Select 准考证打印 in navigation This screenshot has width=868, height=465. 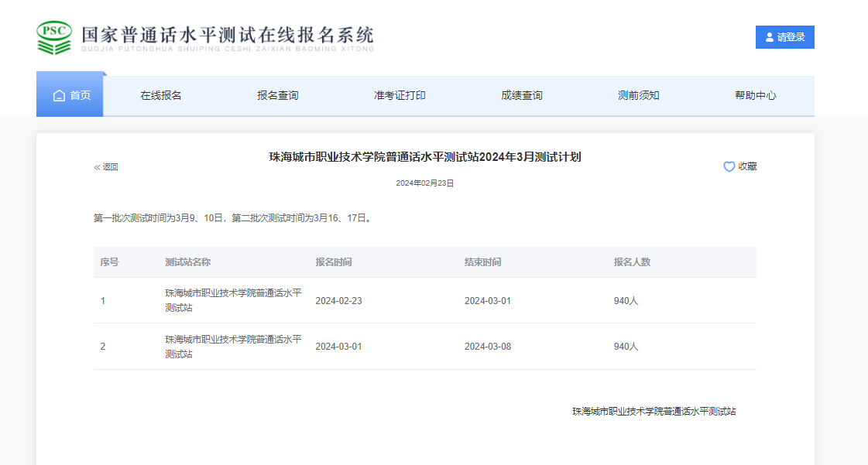[400, 96]
